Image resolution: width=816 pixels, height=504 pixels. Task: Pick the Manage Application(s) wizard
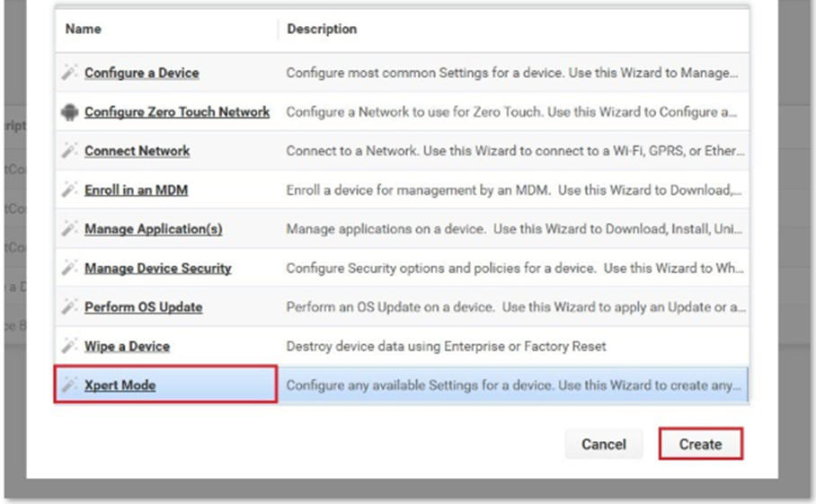click(x=153, y=229)
